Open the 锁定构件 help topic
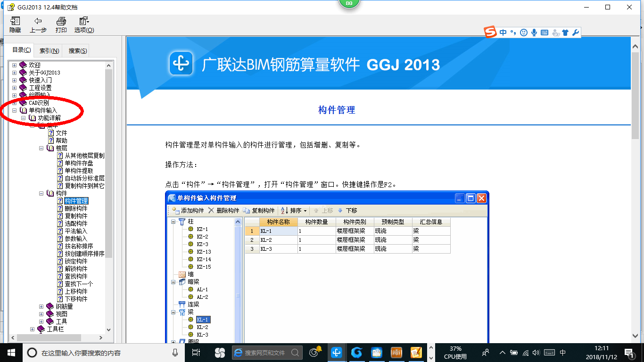The height and width of the screenshot is (362, 644). point(76,261)
